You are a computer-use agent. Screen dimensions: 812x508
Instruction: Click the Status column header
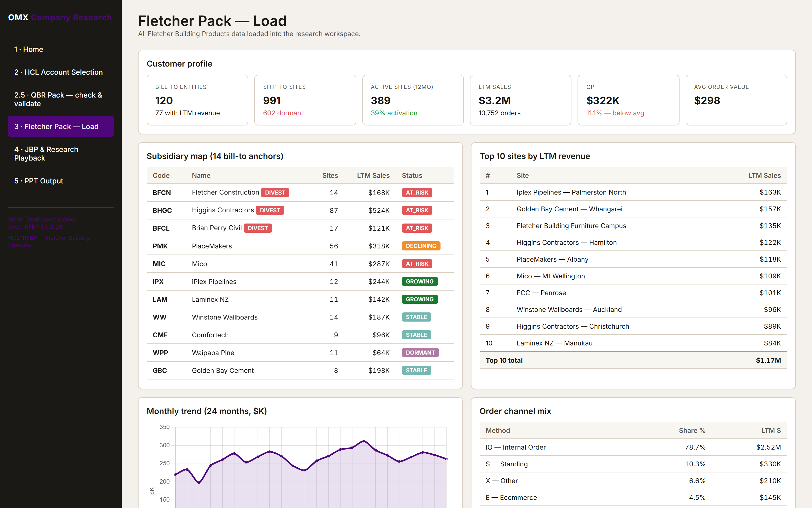pos(412,175)
